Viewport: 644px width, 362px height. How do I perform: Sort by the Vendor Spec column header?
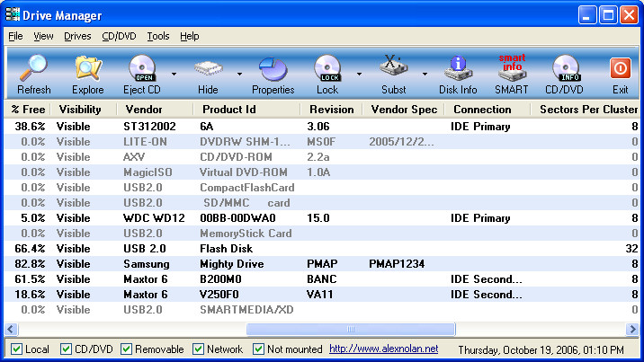coord(404,110)
